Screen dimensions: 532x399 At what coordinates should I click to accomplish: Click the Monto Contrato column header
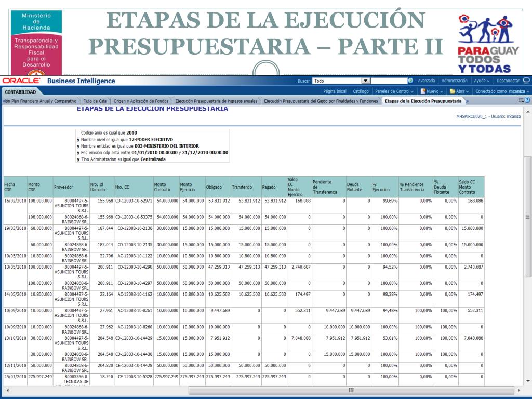coord(166,187)
